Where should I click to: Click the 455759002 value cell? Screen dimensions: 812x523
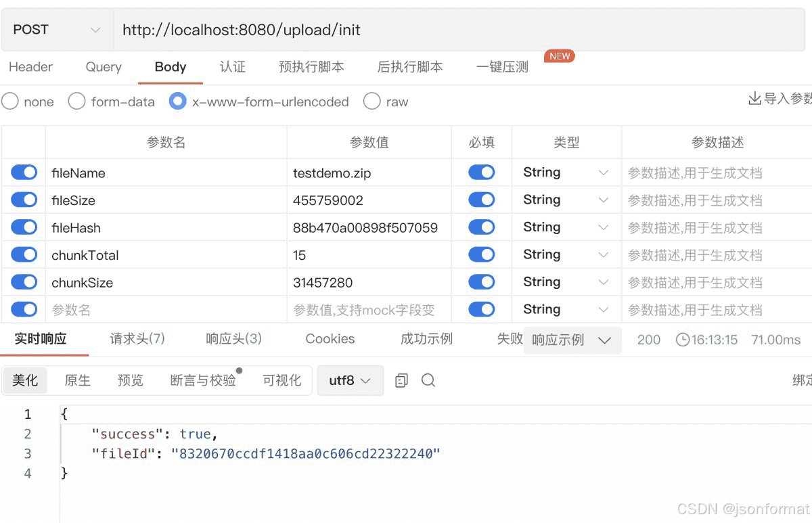pos(369,200)
